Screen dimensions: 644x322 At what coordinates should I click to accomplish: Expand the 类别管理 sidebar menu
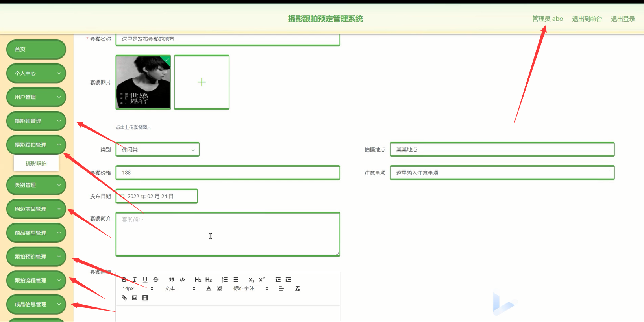(x=36, y=185)
